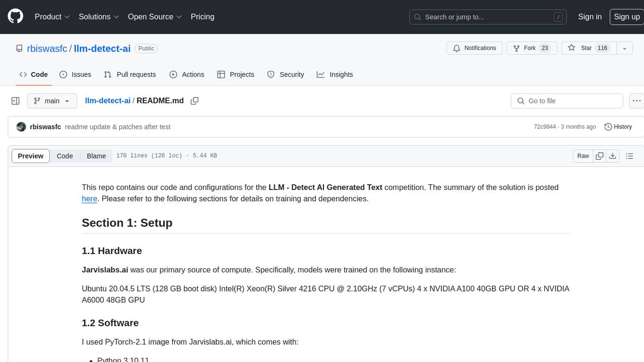Screen dimensions: 644x362
Task: Open the document outline
Action: tap(629, 156)
